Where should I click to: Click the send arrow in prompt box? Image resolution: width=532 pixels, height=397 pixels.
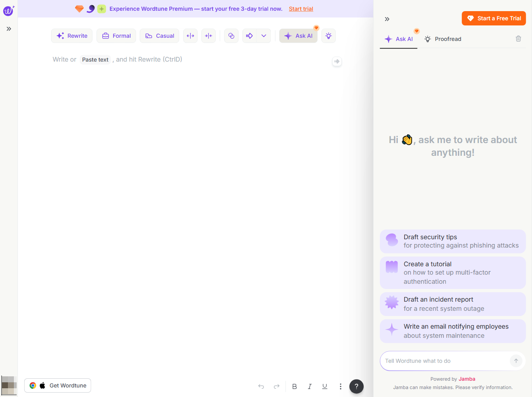point(516,361)
